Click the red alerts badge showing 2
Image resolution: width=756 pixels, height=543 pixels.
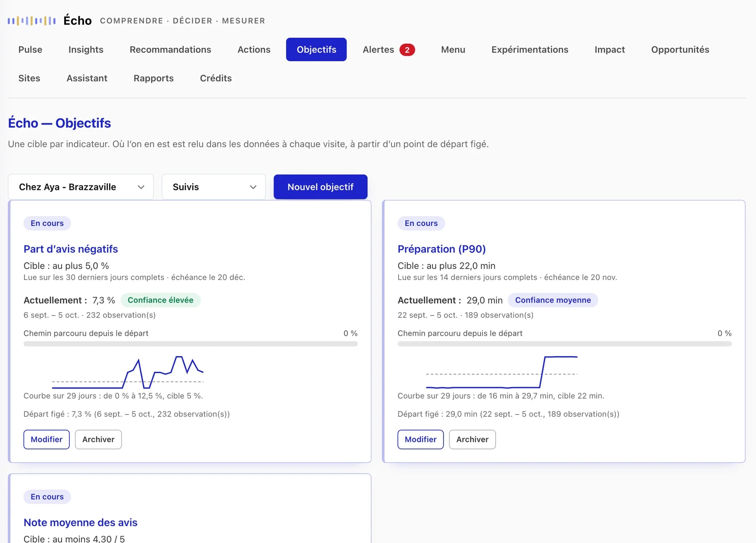click(407, 50)
